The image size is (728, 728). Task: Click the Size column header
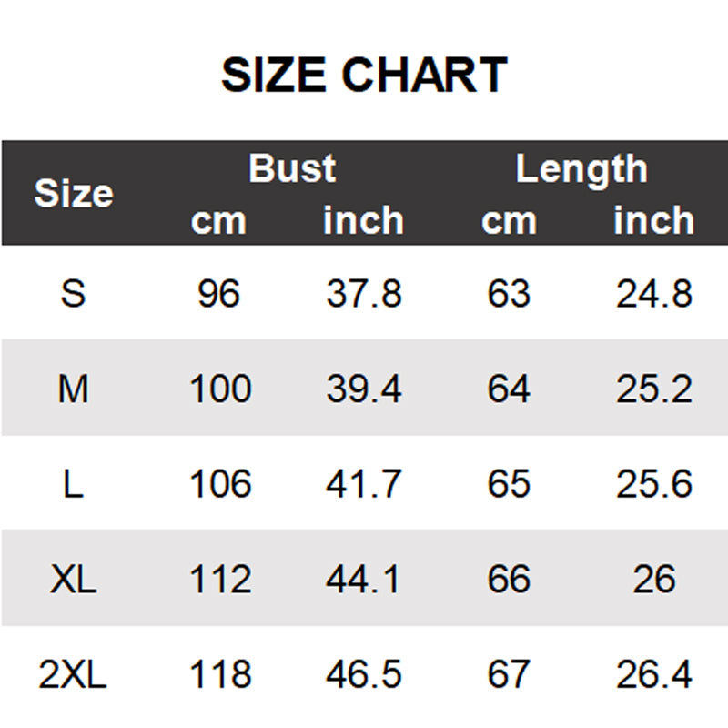pyautogui.click(x=73, y=194)
